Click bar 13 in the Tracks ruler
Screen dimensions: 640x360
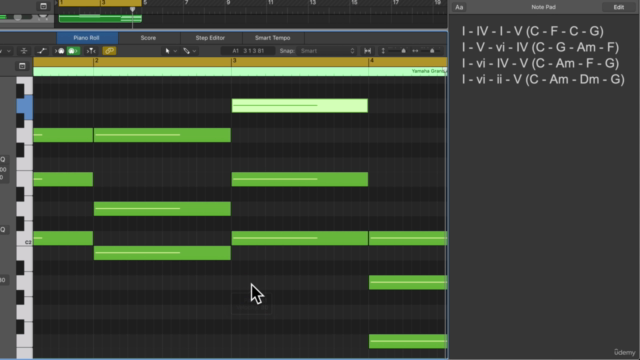(x=313, y=3)
